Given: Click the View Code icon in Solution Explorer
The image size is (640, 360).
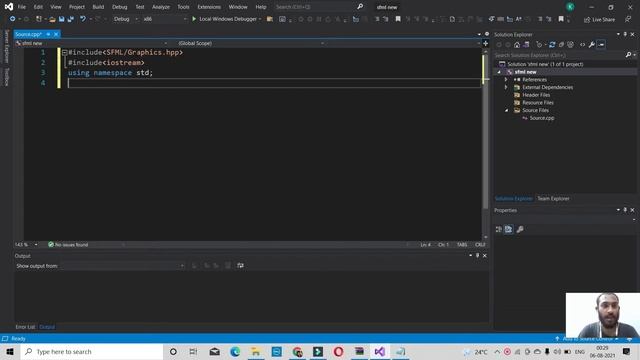Looking at the screenshot, I should (x=582, y=45).
